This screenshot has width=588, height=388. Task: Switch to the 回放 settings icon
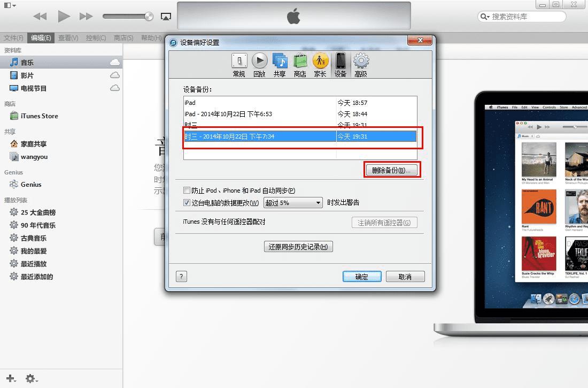tap(259, 64)
